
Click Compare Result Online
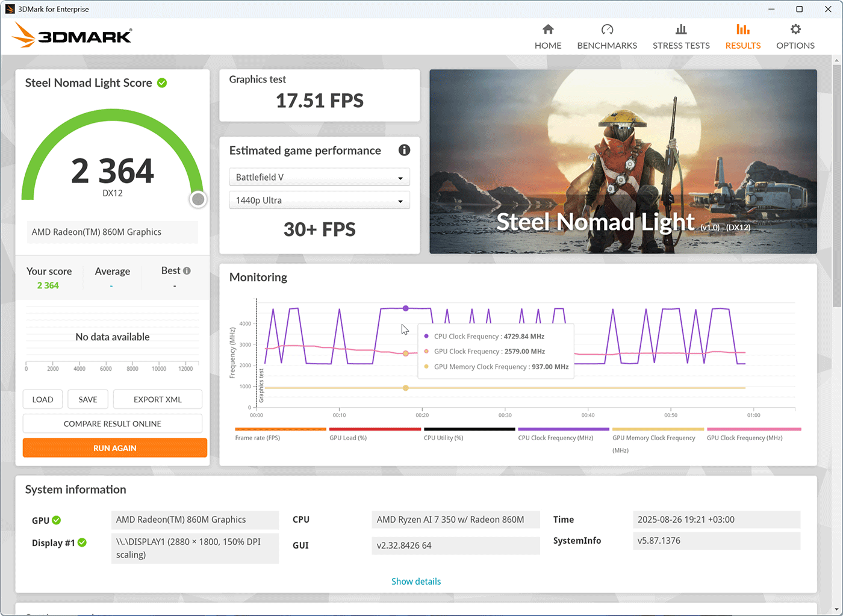coord(113,424)
